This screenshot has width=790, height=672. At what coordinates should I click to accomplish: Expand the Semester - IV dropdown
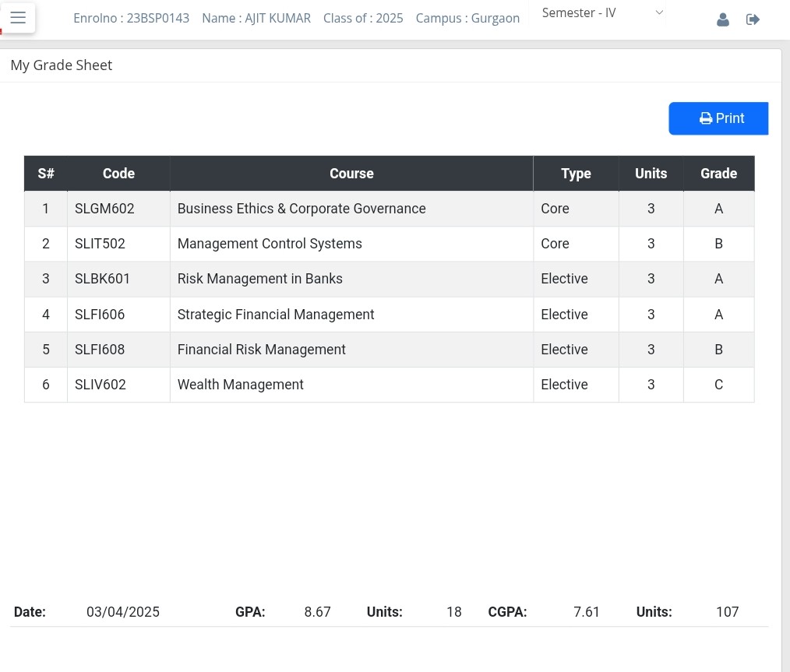[x=602, y=13]
